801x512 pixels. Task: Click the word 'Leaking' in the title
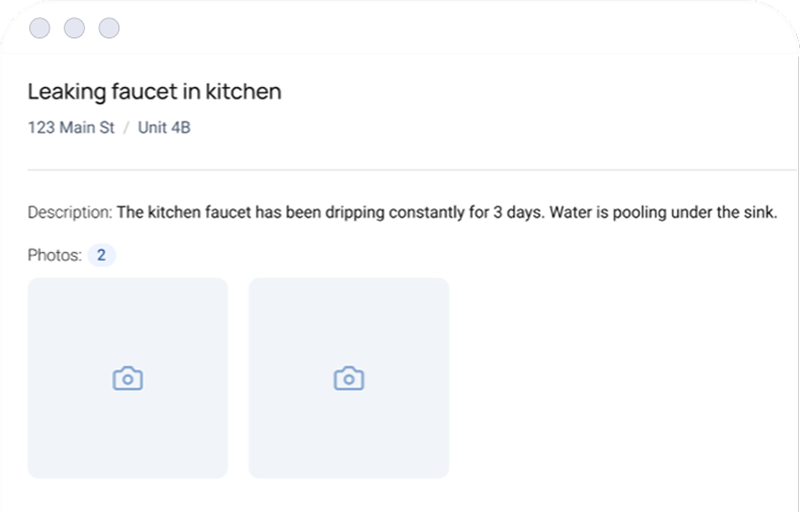pos(65,92)
